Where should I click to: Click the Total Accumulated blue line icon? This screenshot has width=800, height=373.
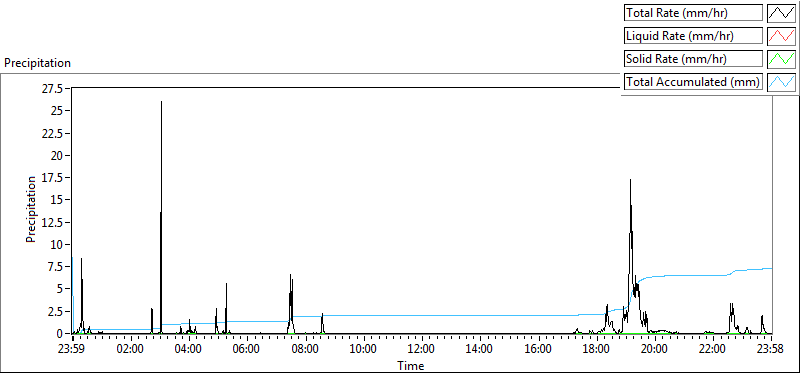782,82
